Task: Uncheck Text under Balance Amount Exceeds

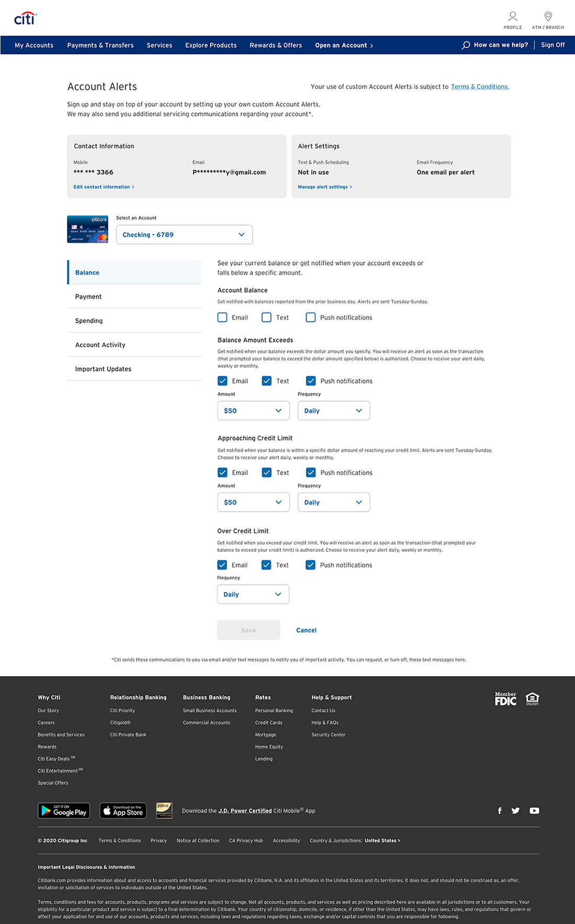Action: point(267,381)
